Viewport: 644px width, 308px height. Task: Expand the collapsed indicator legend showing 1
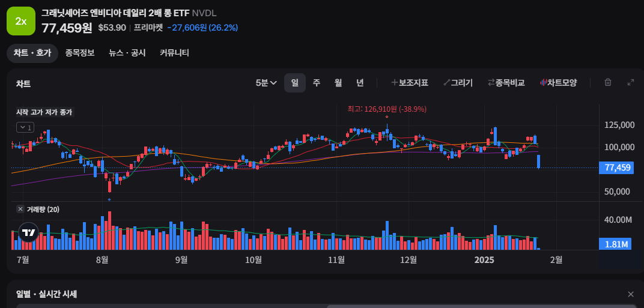pos(25,128)
